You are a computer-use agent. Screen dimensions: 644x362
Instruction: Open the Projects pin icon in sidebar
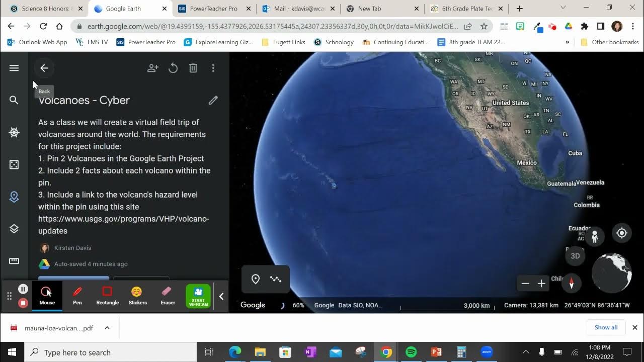14,197
